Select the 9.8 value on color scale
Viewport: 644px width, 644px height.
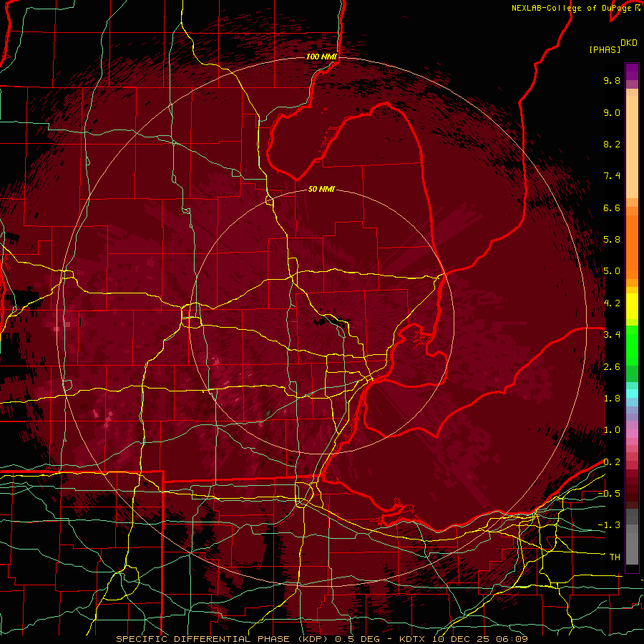pos(612,80)
